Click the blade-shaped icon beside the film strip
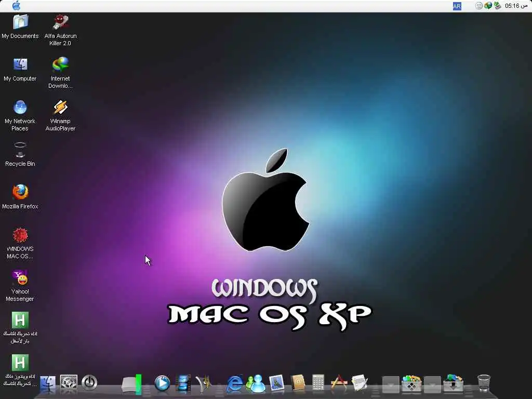 (204, 383)
